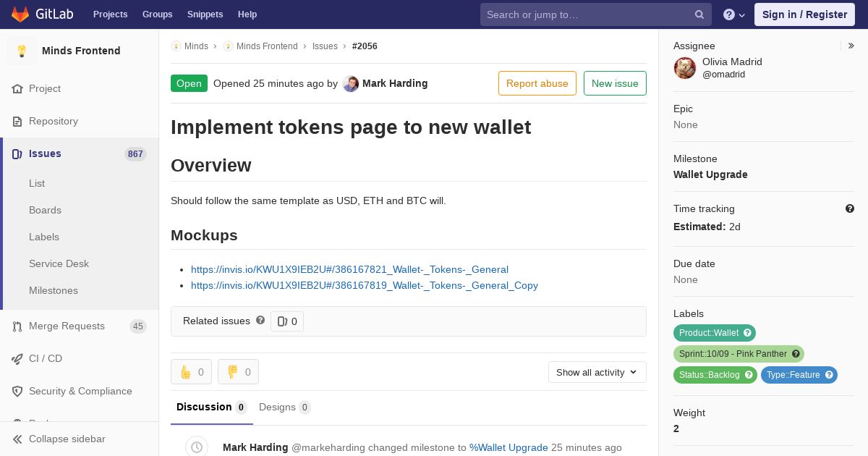This screenshot has width=868, height=456.
Task: Click the 45 merge requests count badge
Action: [138, 326]
